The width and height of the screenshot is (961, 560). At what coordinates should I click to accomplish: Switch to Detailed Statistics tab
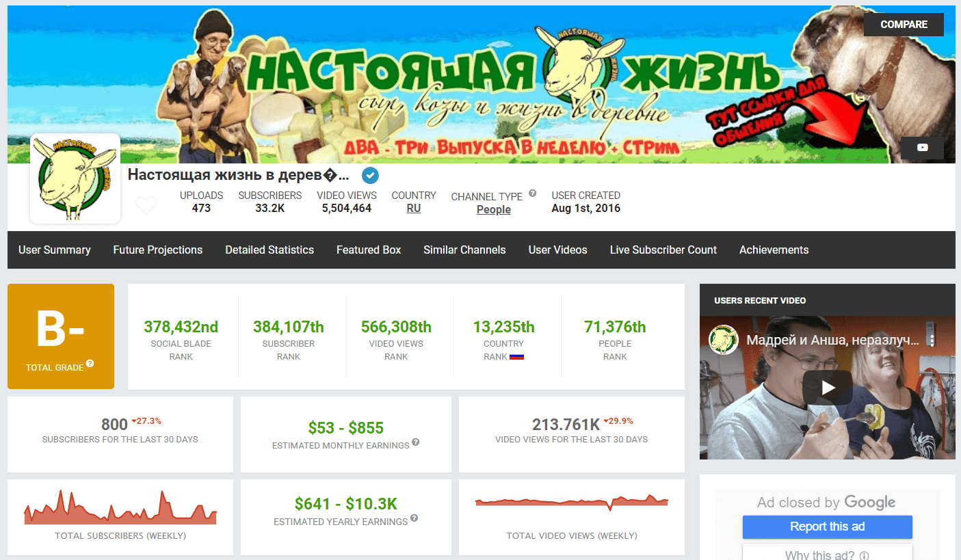pos(269,250)
